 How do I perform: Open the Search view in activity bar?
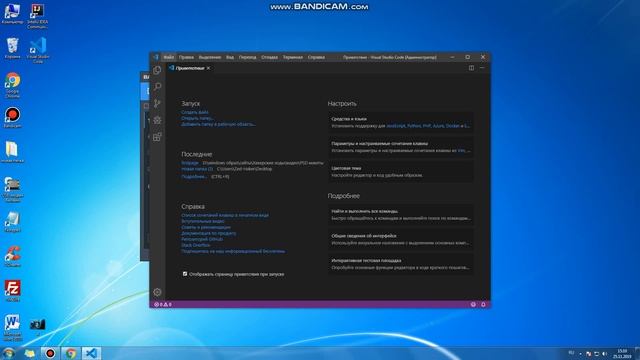point(157,87)
